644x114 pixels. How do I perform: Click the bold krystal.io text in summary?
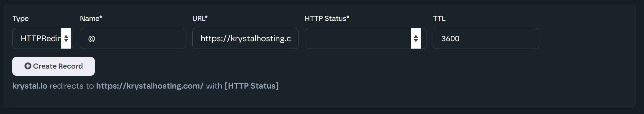click(x=30, y=86)
